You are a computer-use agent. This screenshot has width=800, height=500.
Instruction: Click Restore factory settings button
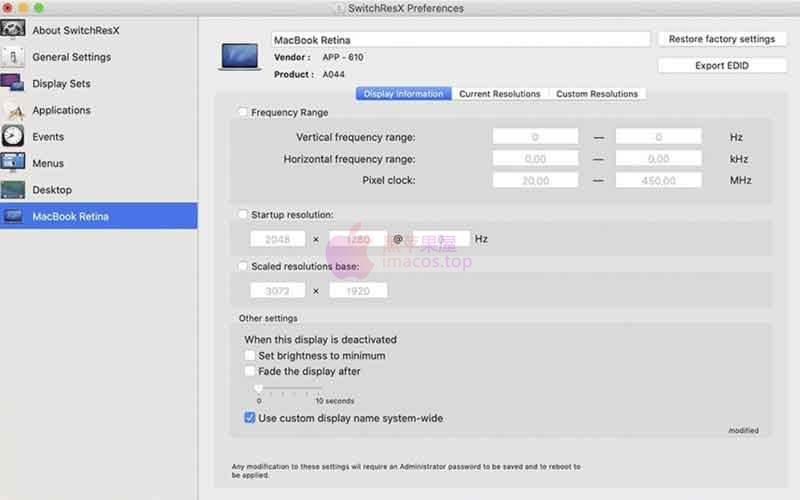(x=721, y=39)
